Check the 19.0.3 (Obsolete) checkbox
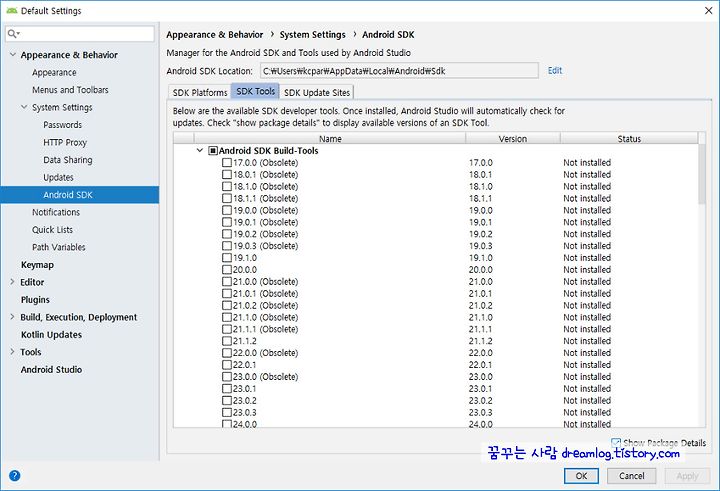Image resolution: width=720 pixels, height=491 pixels. click(x=227, y=246)
